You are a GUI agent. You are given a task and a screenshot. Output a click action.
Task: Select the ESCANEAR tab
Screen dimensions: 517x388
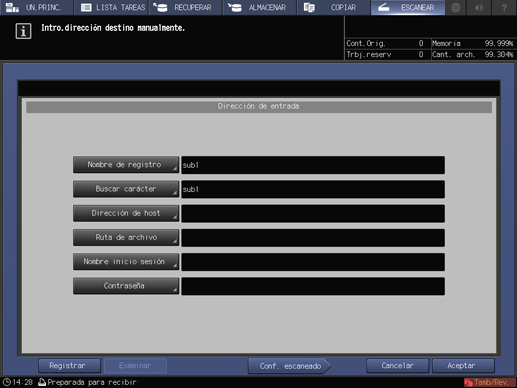pos(408,7)
